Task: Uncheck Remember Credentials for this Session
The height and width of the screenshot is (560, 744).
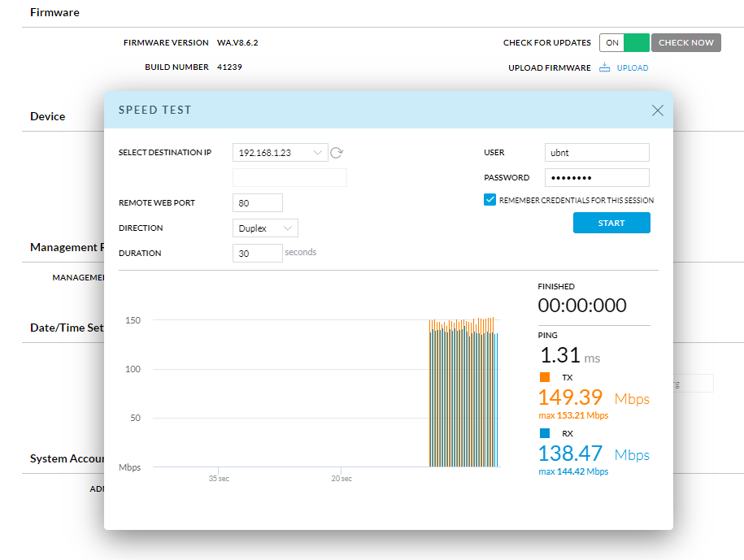Action: coord(489,200)
